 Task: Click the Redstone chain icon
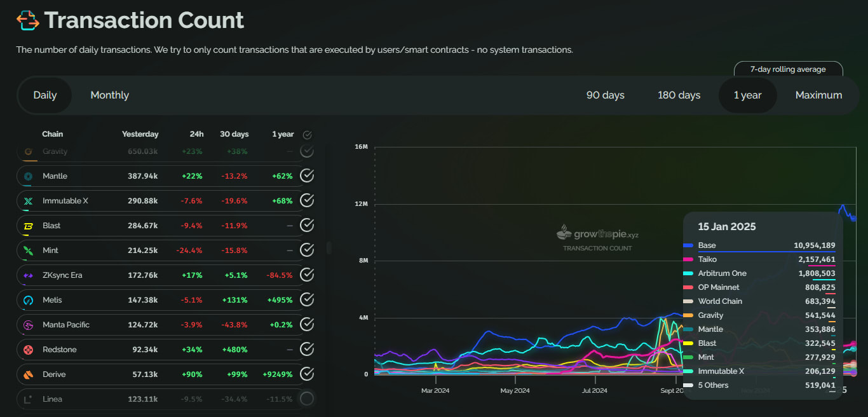click(x=28, y=350)
